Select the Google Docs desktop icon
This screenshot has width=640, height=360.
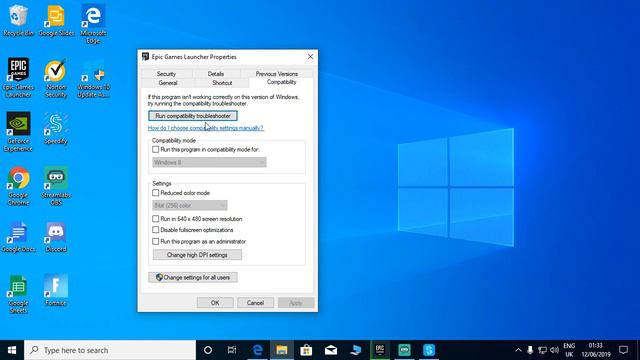coord(18,237)
